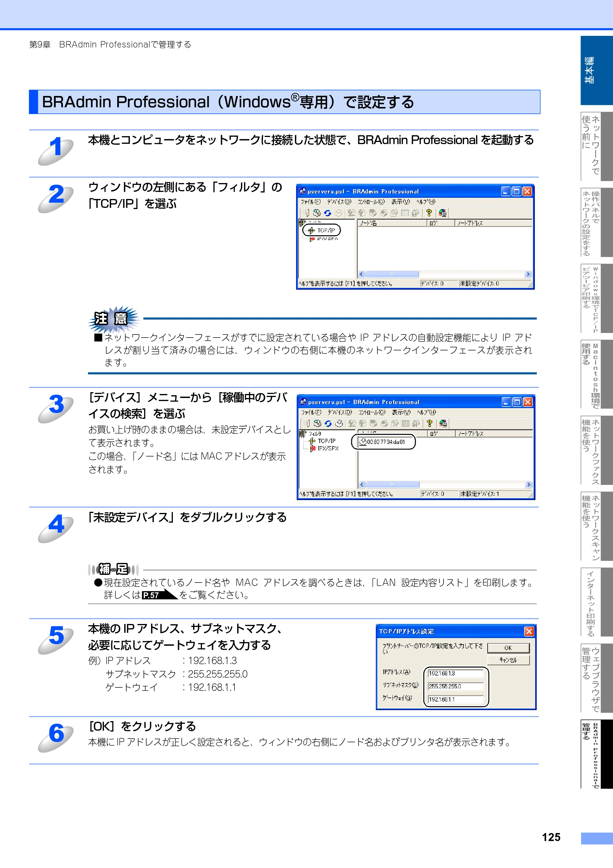Click the ゲートウェイ field showing 192.168.1.1
The width and height of the screenshot is (613, 868).
pos(455,699)
